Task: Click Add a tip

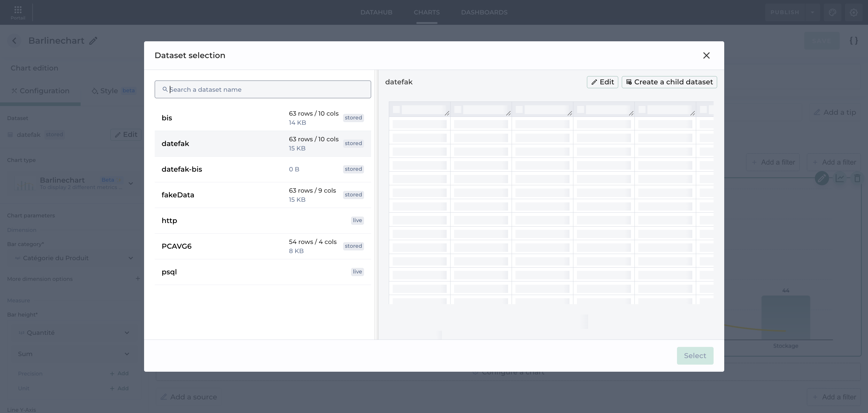Action: point(835,112)
